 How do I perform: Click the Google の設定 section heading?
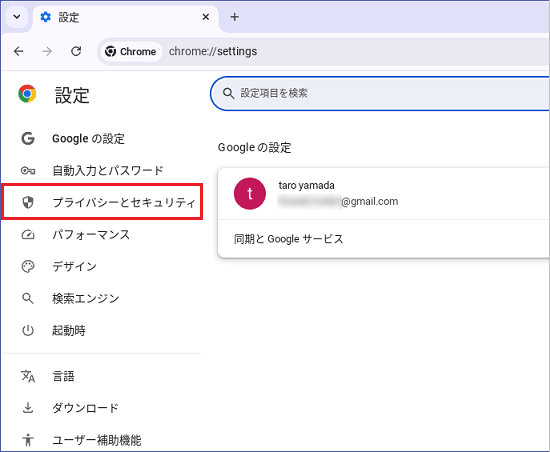pos(255,148)
